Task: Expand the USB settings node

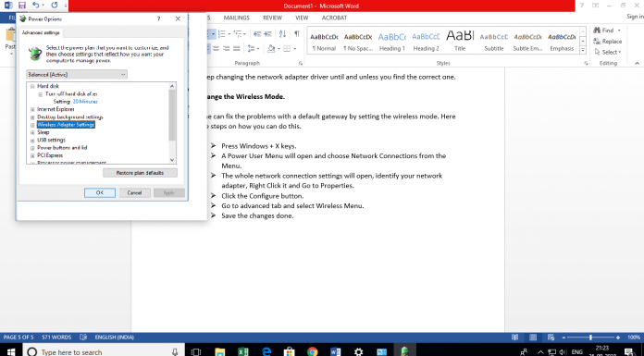Action: coord(32,141)
